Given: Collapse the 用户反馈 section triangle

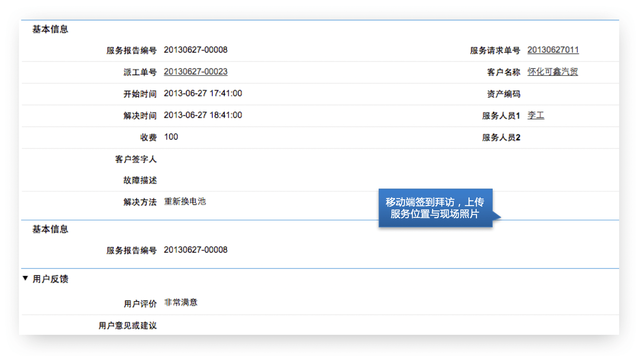Looking at the screenshot, I should pyautogui.click(x=25, y=279).
